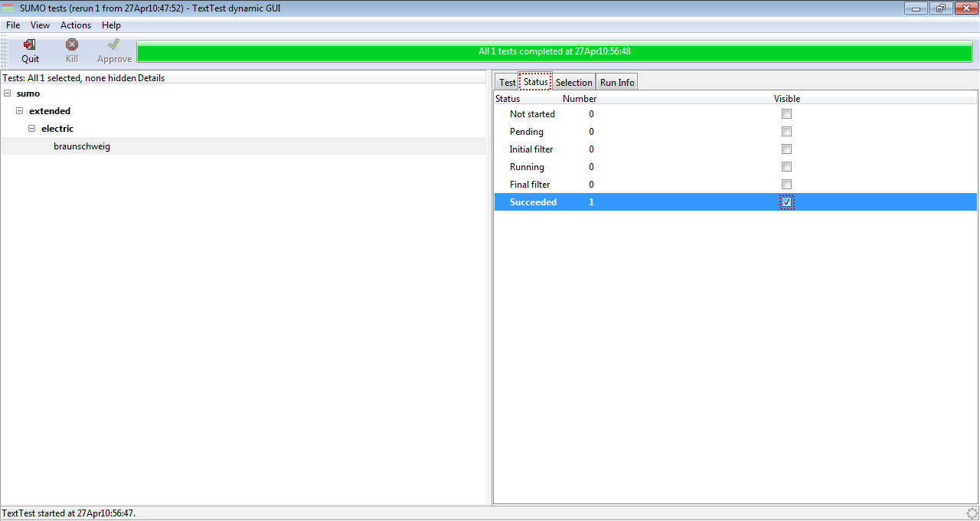980x521 pixels.
Task: Uncheck the Succeeded visible checkbox
Action: [786, 202]
